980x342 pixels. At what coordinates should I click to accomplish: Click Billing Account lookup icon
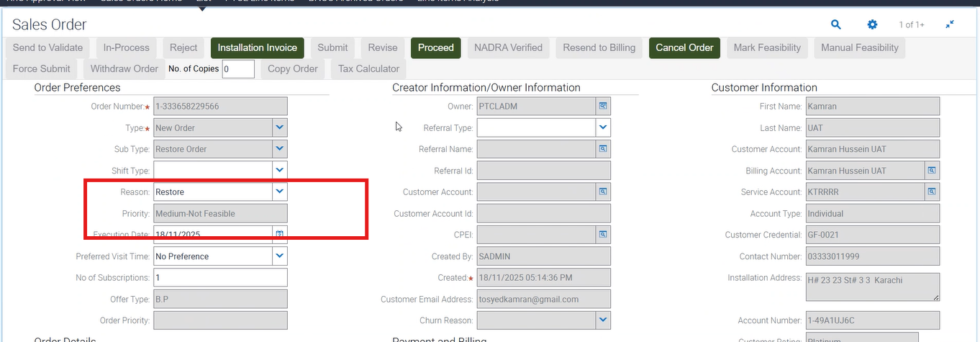(x=931, y=171)
